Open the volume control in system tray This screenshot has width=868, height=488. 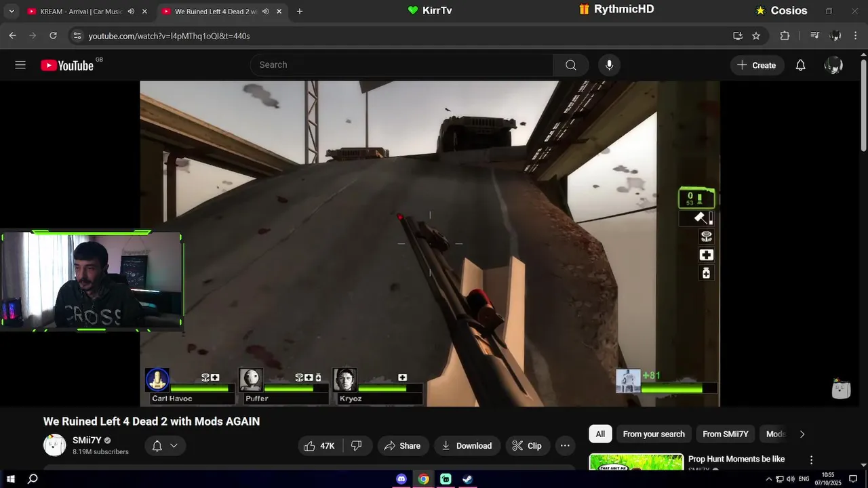791,479
